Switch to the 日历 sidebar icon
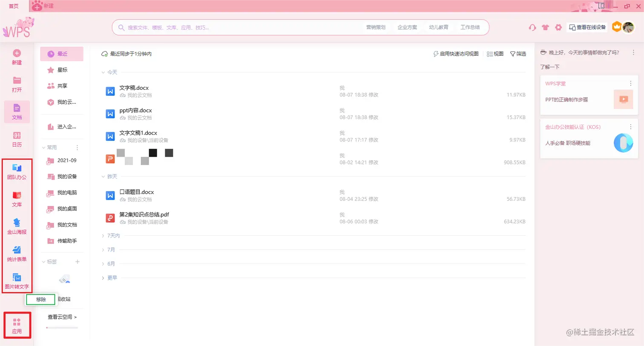644x346 pixels. 17,139
